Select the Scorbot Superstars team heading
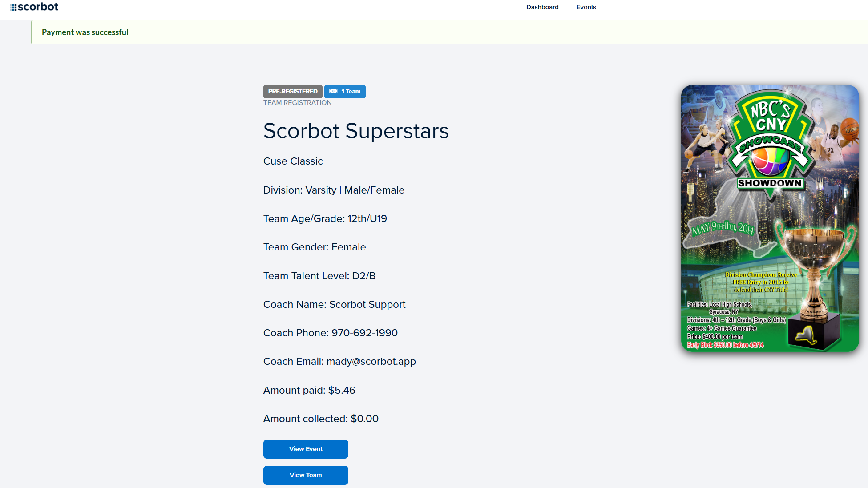Viewport: 868px width, 488px height. 356,131
